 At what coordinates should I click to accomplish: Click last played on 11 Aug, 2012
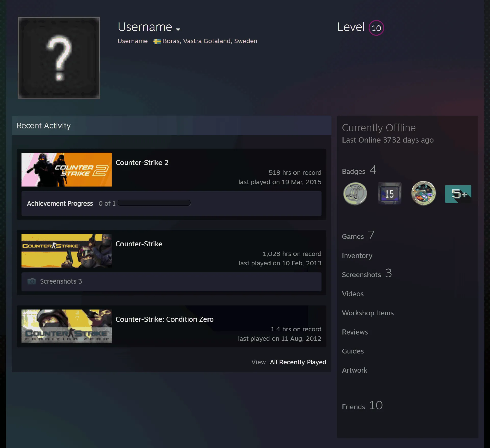coord(279,339)
